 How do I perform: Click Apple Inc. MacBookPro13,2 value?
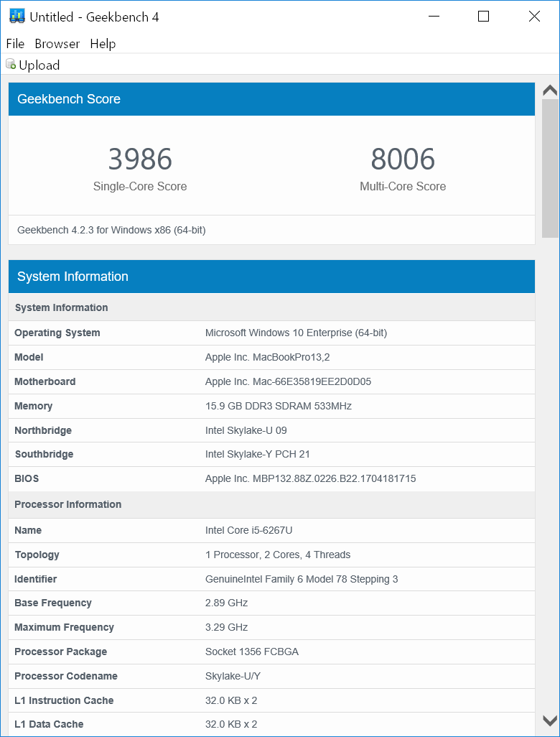[267, 357]
